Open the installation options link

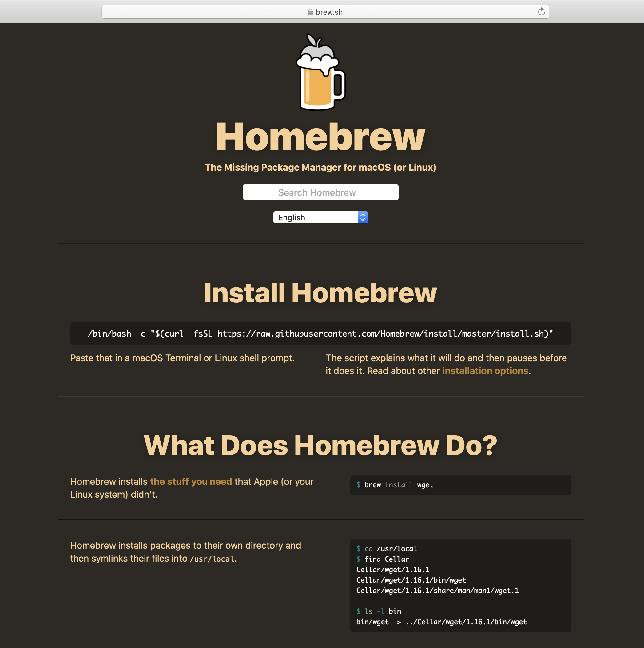click(485, 371)
